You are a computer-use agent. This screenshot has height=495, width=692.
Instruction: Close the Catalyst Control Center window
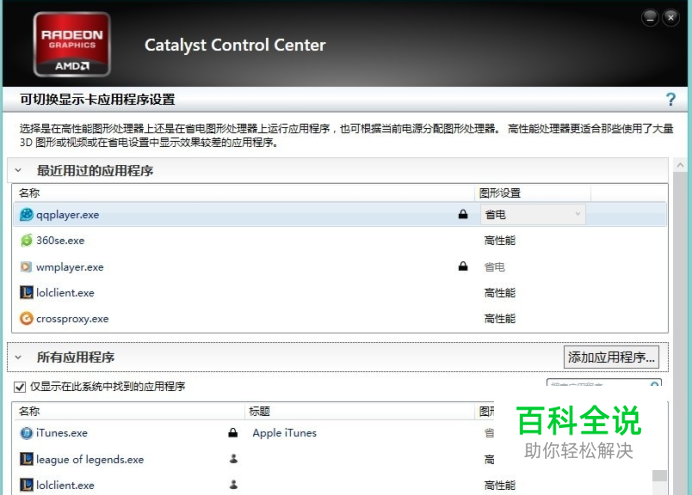[671, 18]
